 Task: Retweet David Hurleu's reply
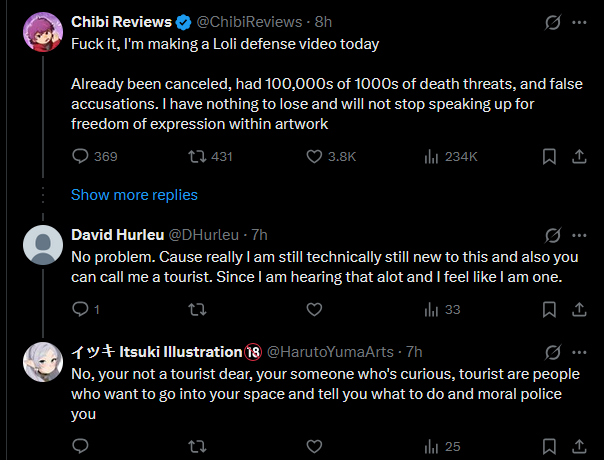(x=197, y=309)
